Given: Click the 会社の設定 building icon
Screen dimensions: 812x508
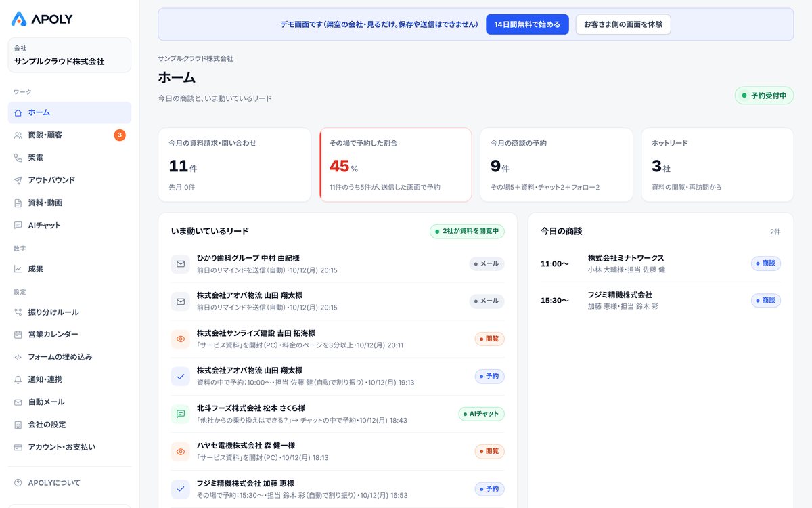Looking at the screenshot, I should [x=18, y=425].
